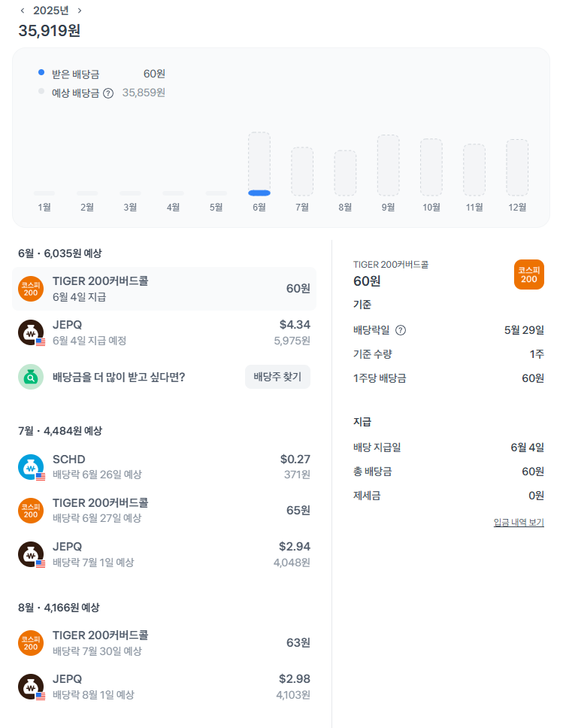Go to previous year with left chevron
This screenshot has height=728, width=566.
point(23,11)
